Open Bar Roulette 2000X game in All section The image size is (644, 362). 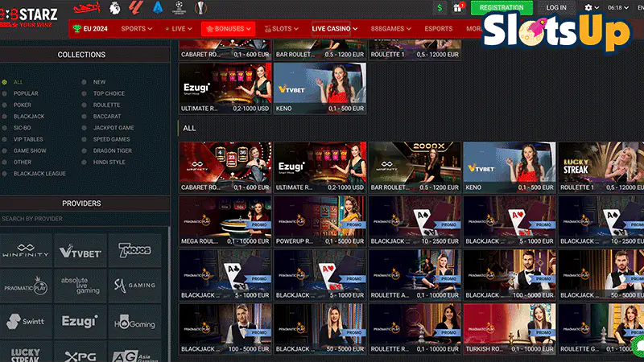tap(415, 167)
